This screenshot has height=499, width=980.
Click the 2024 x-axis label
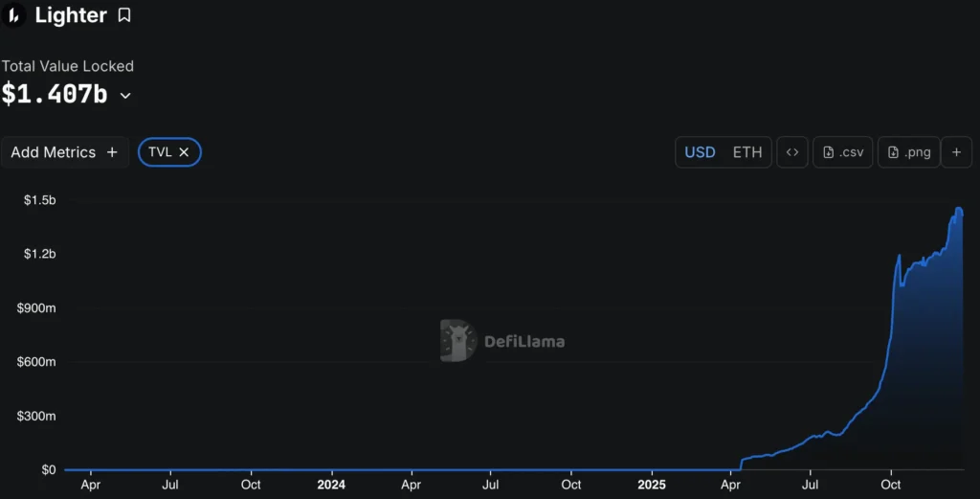(x=331, y=485)
